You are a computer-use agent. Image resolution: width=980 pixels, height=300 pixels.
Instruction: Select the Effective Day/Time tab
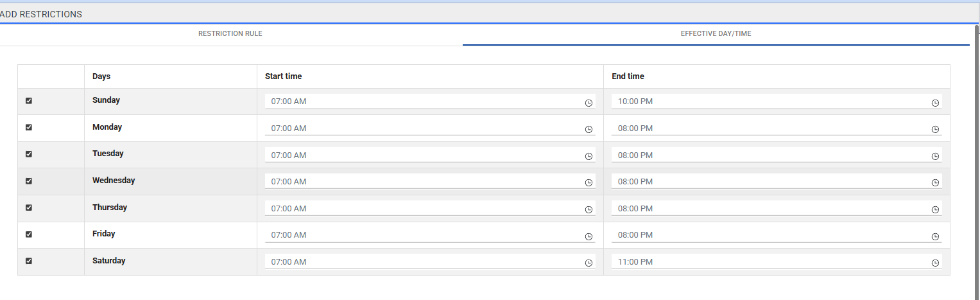point(716,34)
